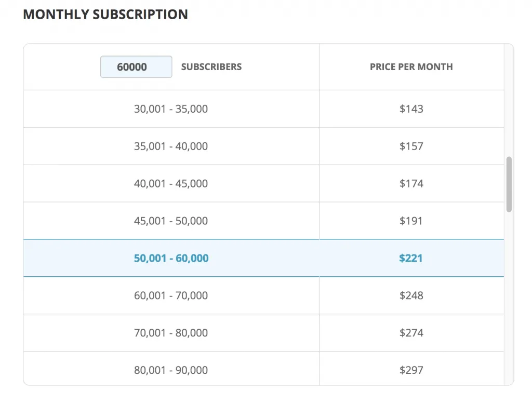
Task: Select the 70,001 - 80,000 subscriber range
Action: click(171, 333)
